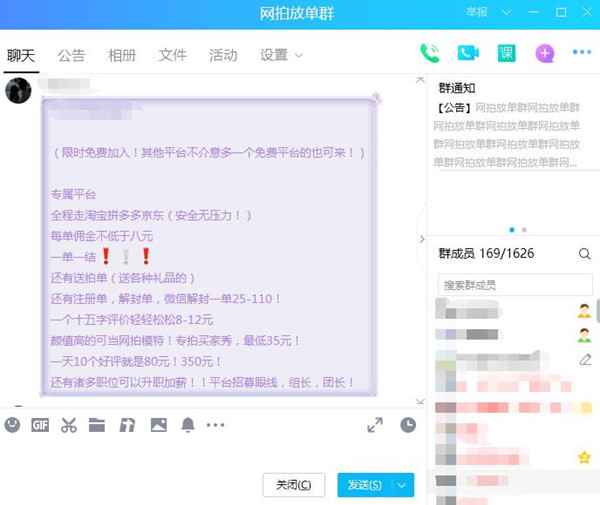Open the 文件 tab
The width and height of the screenshot is (600, 505).
[173, 56]
